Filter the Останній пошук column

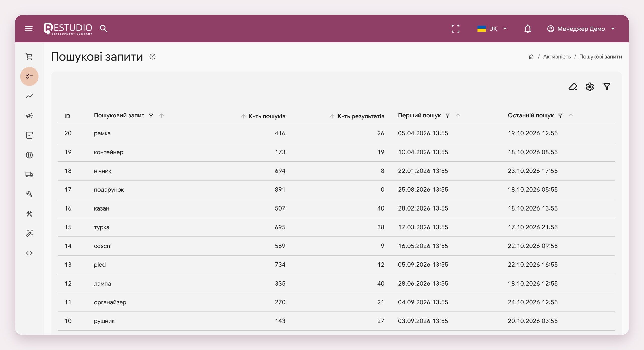tap(560, 116)
